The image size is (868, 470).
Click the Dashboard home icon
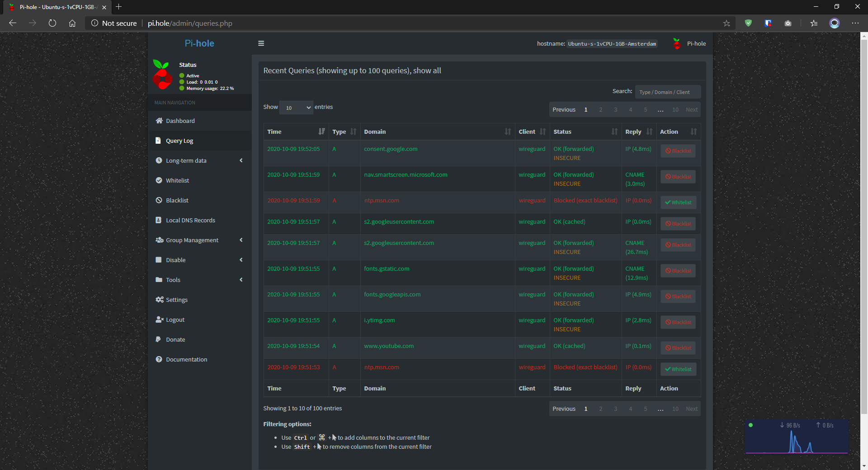(x=159, y=121)
